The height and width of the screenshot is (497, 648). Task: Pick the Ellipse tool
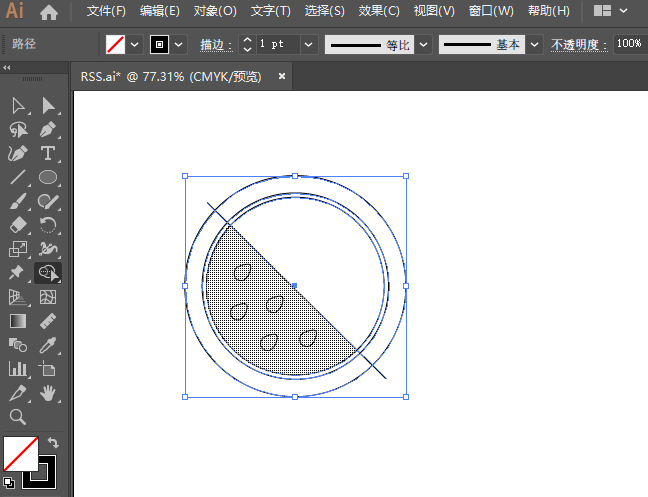47,178
